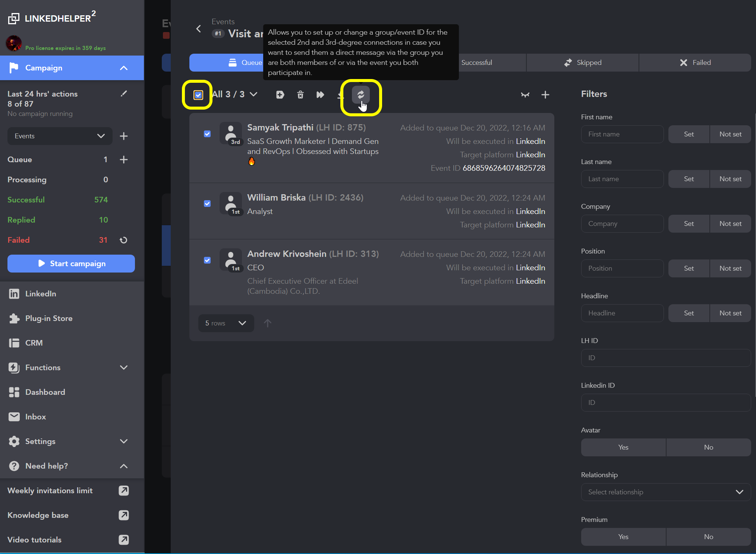Click Andrew Krivoshein's avatar icon
Viewport: 756px width, 554px height.
point(231,260)
